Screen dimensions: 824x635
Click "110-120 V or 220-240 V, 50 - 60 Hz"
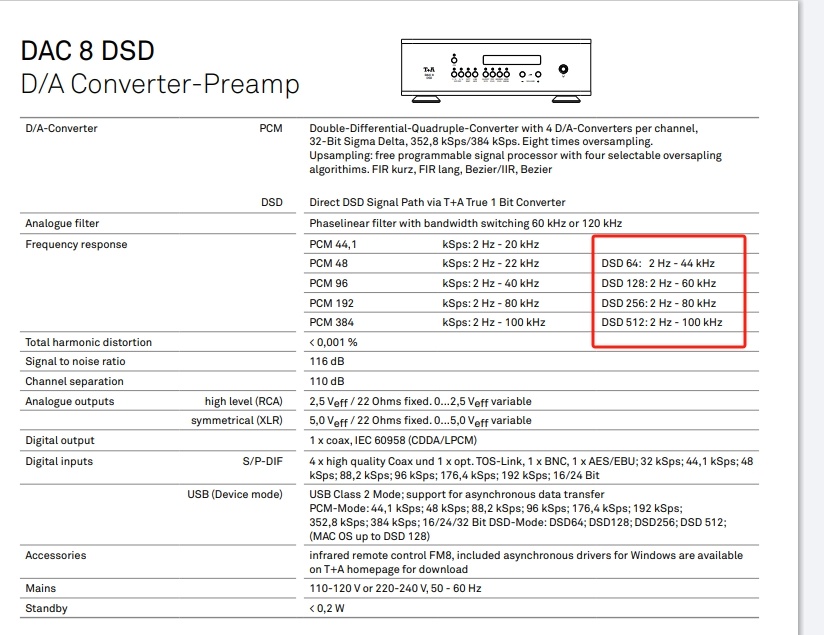(x=395, y=589)
